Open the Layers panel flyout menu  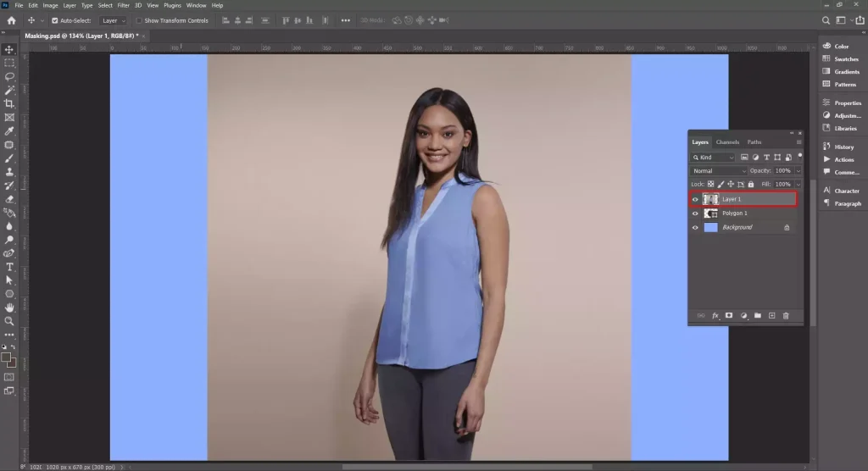tap(798, 142)
